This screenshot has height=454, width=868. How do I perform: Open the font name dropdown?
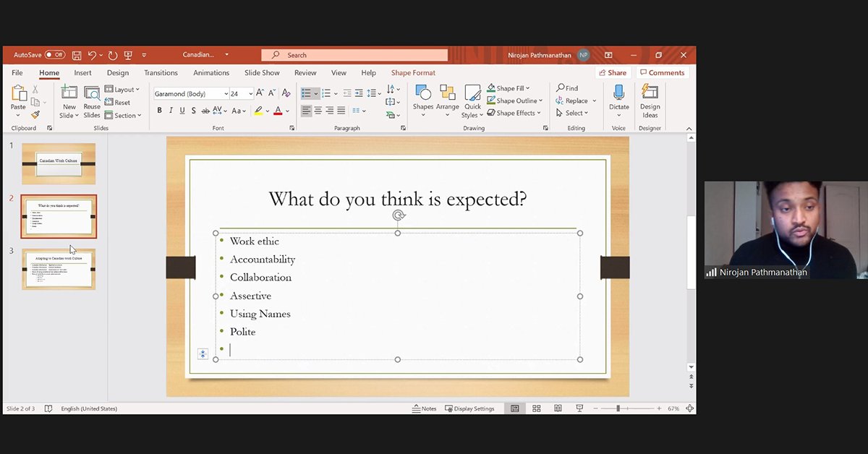225,93
